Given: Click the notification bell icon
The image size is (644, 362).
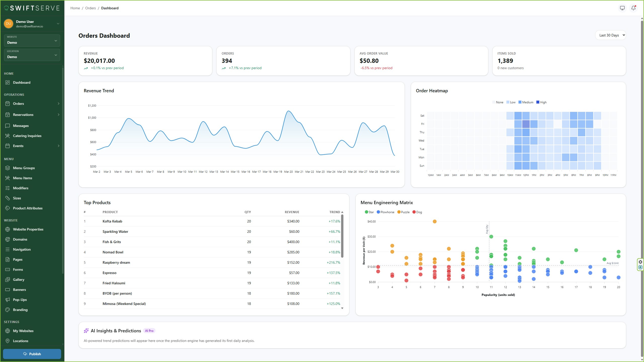Looking at the screenshot, I should tap(633, 8).
